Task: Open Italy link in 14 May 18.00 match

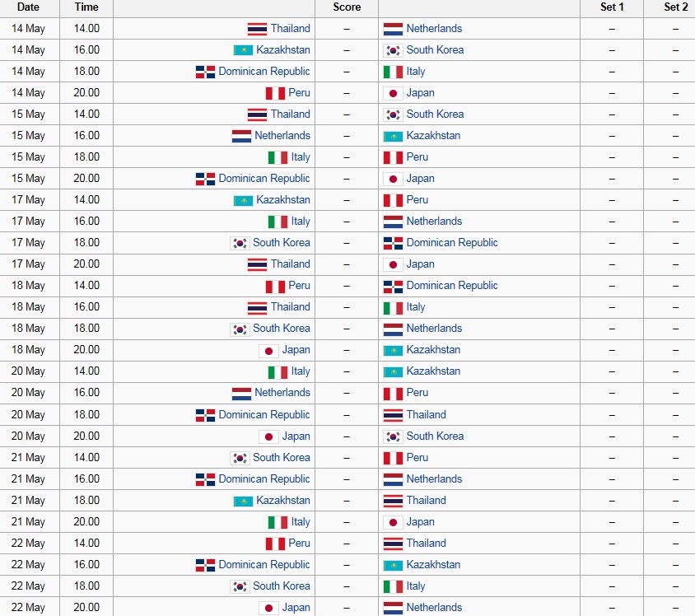Action: pos(416,72)
